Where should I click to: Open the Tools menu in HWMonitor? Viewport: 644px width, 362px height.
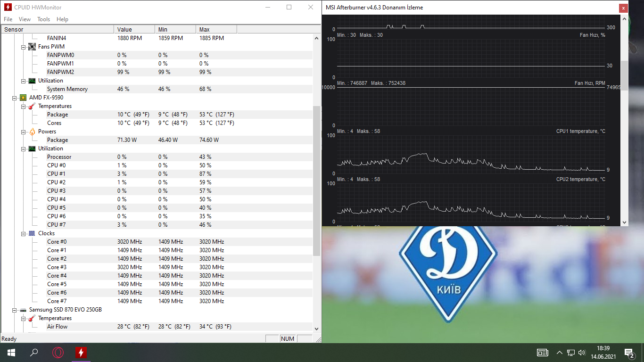44,19
